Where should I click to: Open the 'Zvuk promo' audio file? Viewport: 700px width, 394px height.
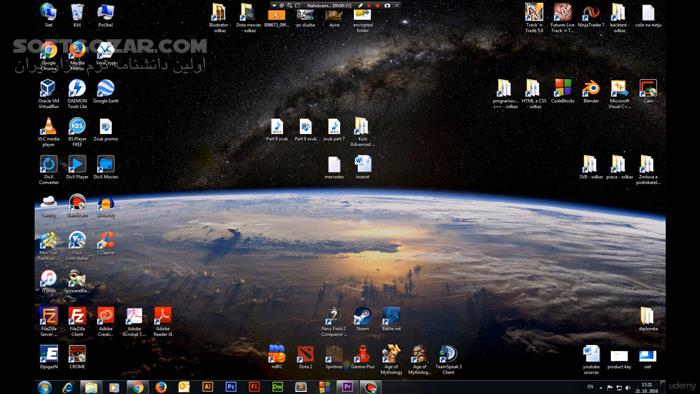tap(106, 129)
